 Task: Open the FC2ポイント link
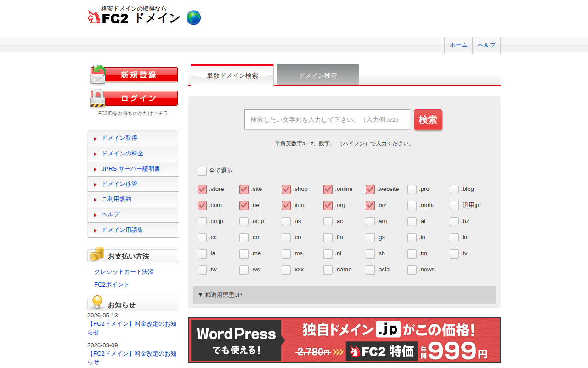click(x=112, y=285)
